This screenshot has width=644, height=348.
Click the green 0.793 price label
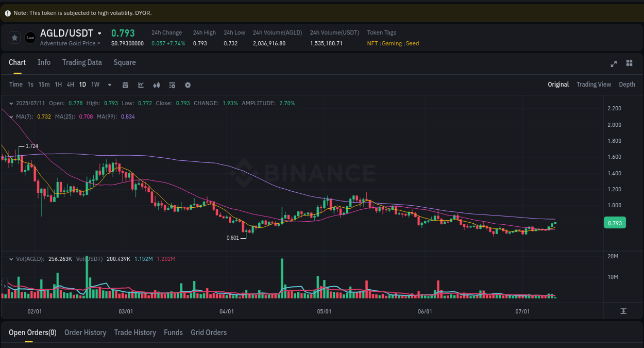tap(615, 222)
